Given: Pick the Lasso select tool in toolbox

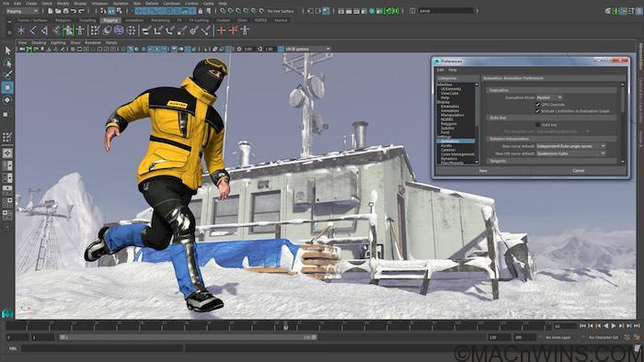Looking at the screenshot, I should pyautogui.click(x=7, y=62).
